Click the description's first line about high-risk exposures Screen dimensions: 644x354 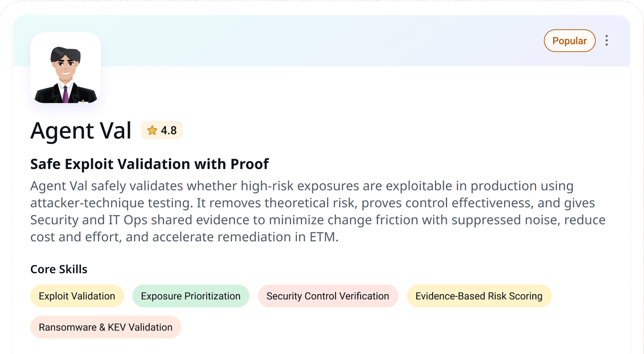point(302,186)
